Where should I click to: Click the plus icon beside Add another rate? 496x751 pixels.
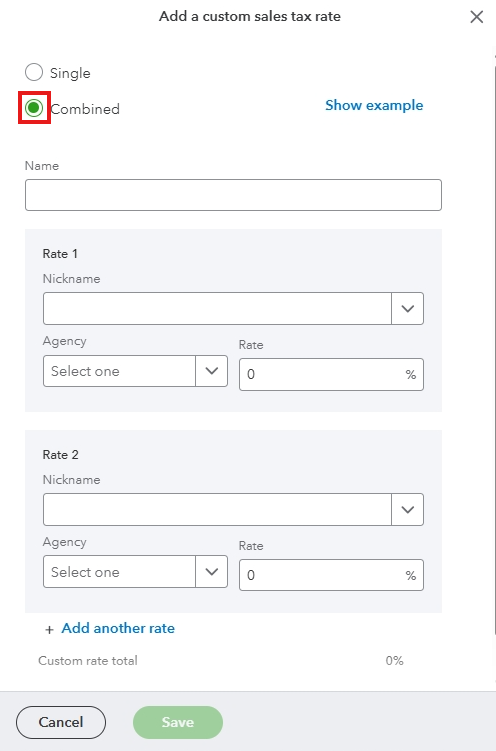coord(49,629)
